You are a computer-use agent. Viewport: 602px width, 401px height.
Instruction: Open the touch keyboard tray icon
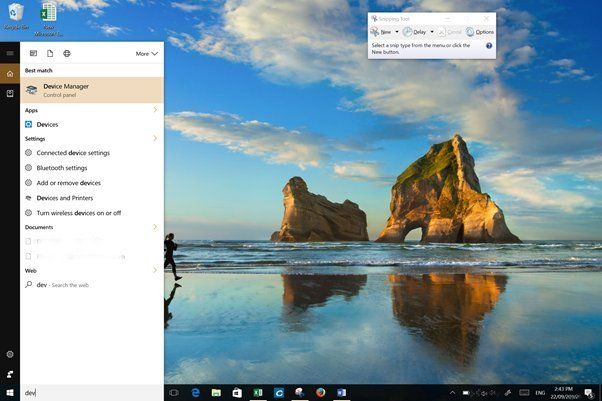[524, 393]
